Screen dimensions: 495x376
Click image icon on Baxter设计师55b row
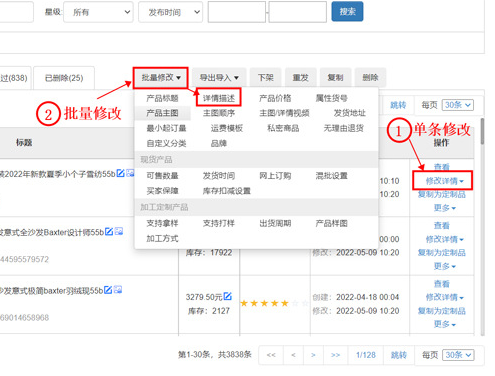tap(119, 231)
